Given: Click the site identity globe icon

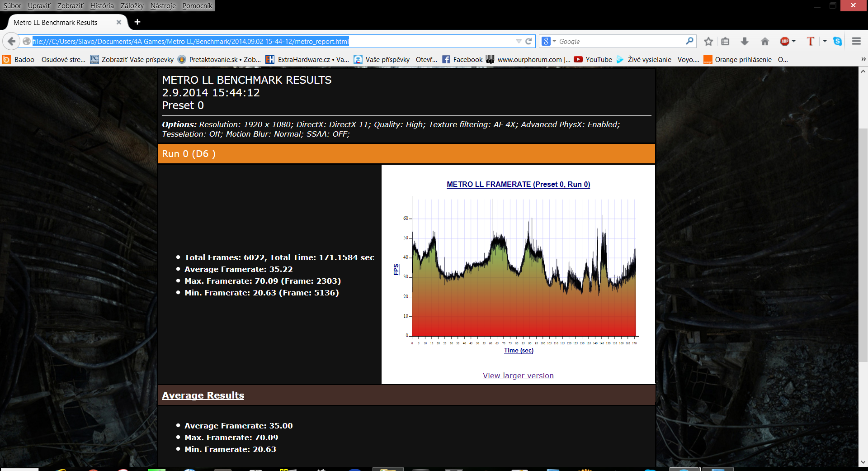Looking at the screenshot, I should (x=27, y=41).
